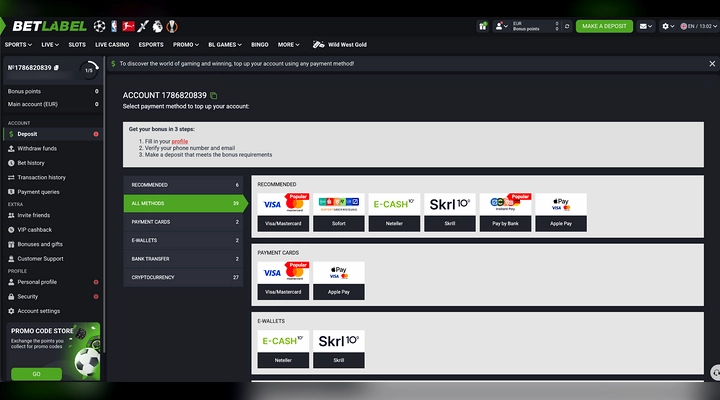Open Transaction history in the sidebar
The image size is (720, 400).
(x=52, y=177)
